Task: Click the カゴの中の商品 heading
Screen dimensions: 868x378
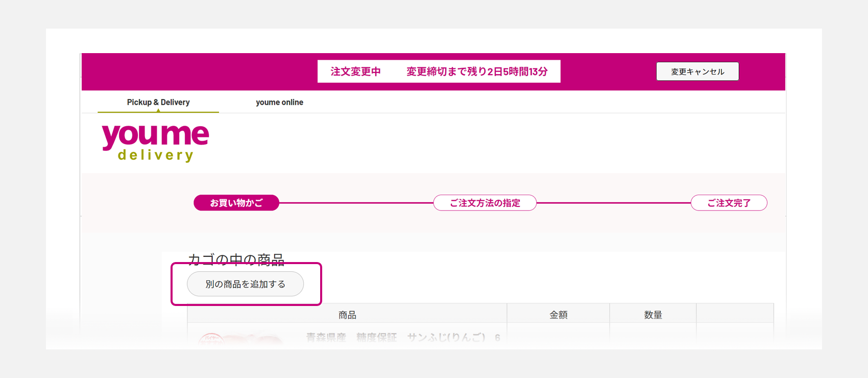Action: click(x=236, y=259)
